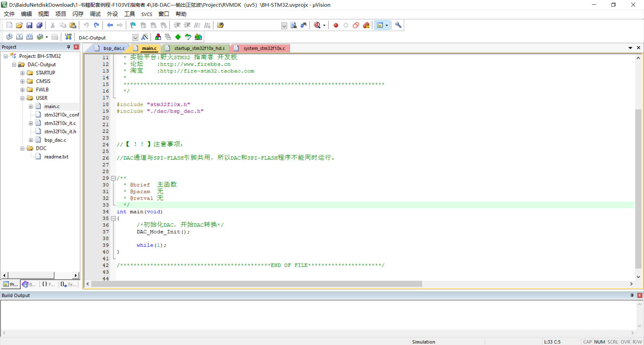Insert a bookmark with the flag icon

pos(133,25)
